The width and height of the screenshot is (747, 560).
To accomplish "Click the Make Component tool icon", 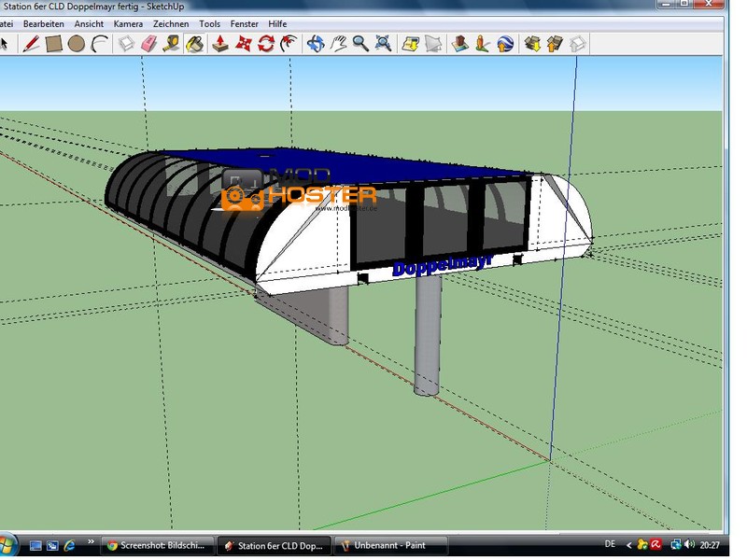I will coord(126,44).
